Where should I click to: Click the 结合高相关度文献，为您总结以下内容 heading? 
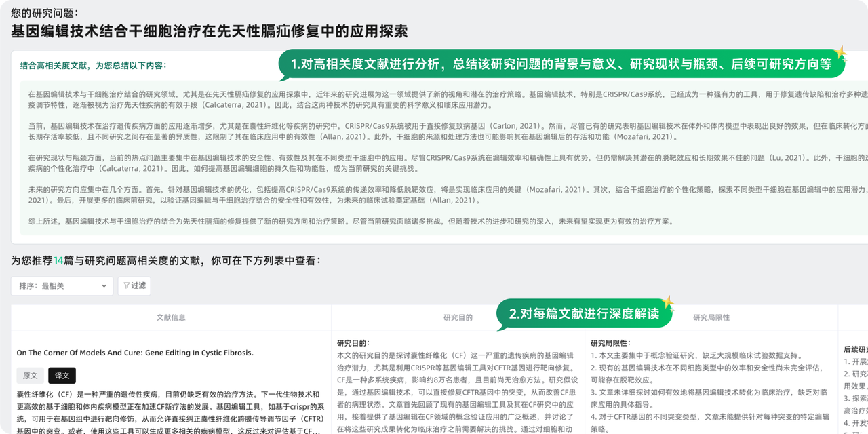[93, 66]
